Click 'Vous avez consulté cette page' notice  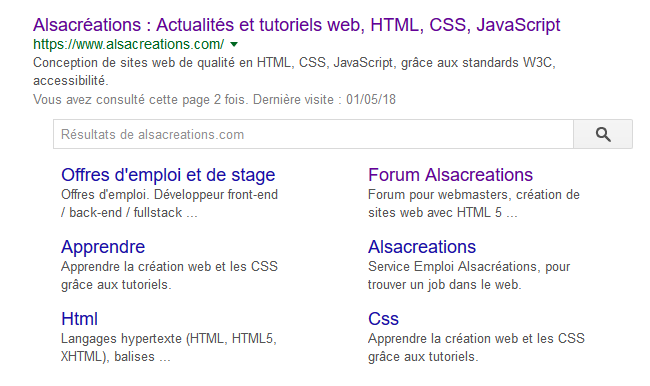click(214, 100)
